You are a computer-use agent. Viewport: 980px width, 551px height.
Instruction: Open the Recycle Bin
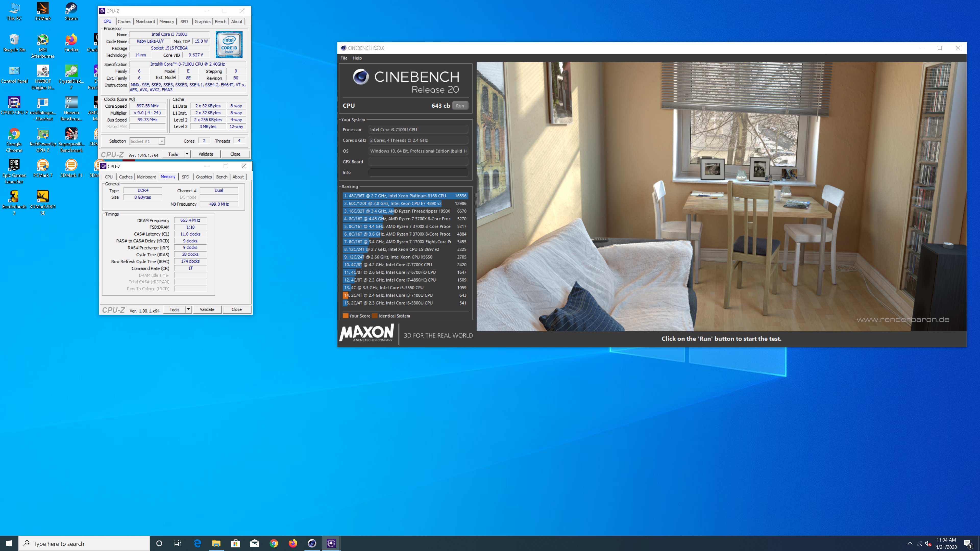[x=14, y=43]
